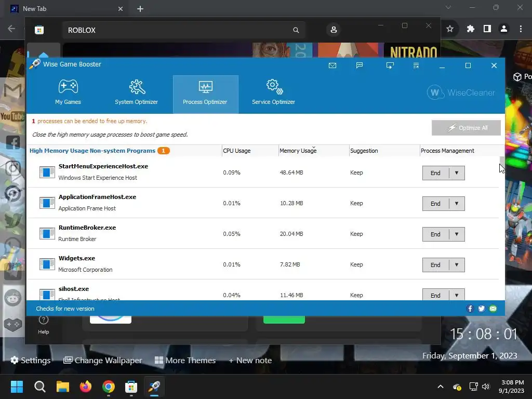The height and width of the screenshot is (399, 532).
Task: Open the account profile icon in Microsoft Store
Action: 334,30
